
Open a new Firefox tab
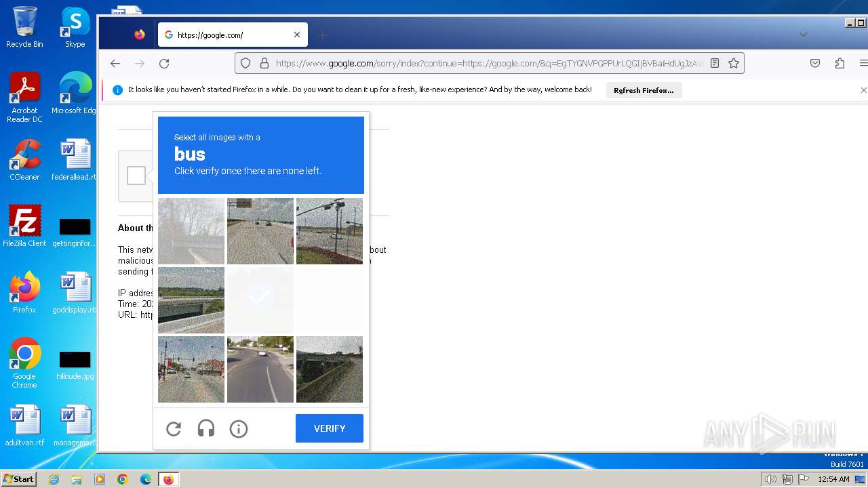tap(323, 35)
